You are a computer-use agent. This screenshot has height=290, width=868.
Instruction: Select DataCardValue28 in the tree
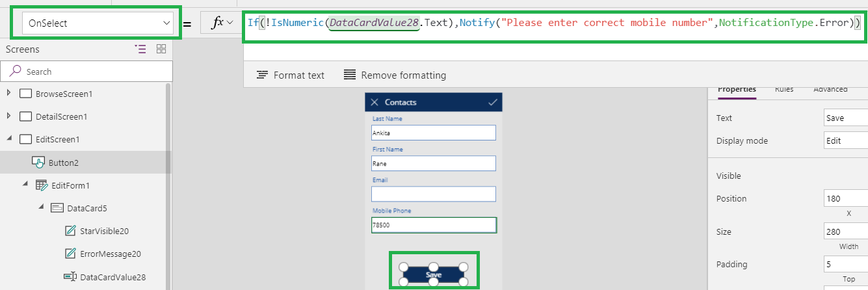coord(112,277)
